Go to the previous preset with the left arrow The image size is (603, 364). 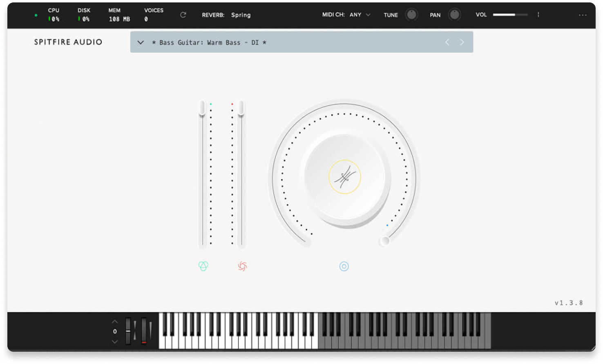(447, 42)
